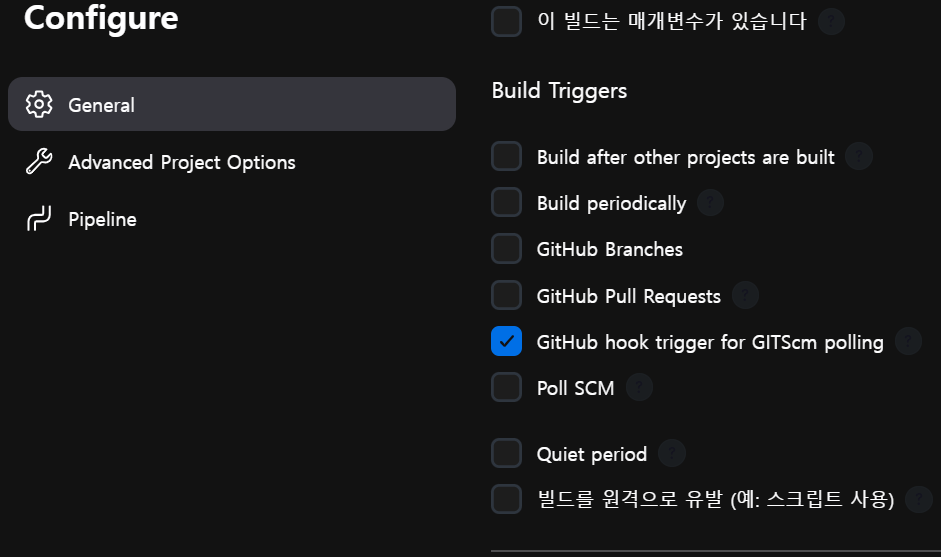Viewport: 941px width, 557px height.
Task: Show help for 이 빌드는 매개변수가 있습니다 option
Action: (x=831, y=22)
